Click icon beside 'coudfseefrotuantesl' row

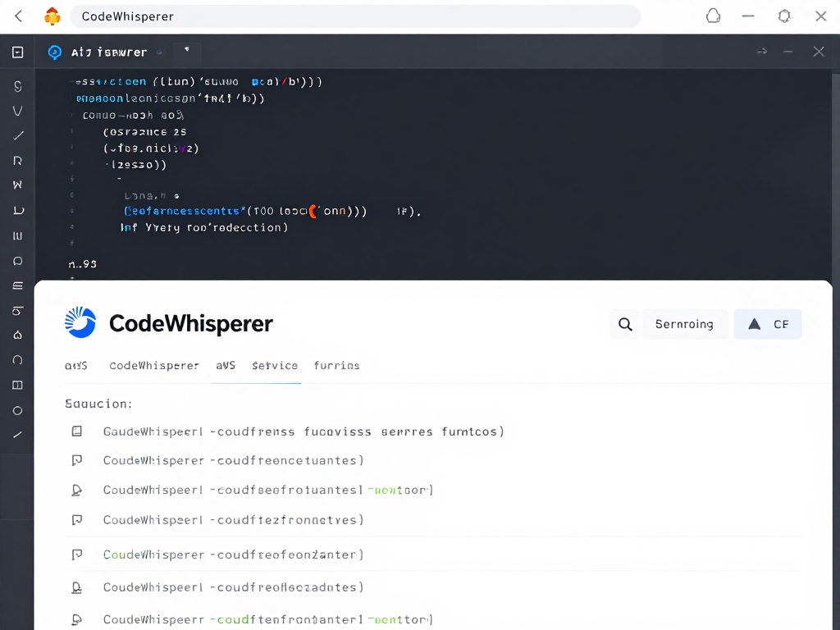coord(77,491)
